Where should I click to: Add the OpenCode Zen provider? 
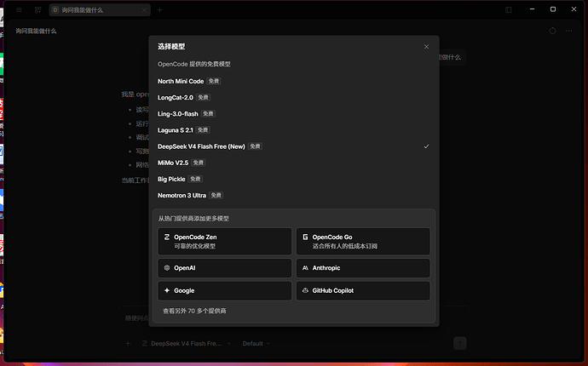(x=225, y=242)
